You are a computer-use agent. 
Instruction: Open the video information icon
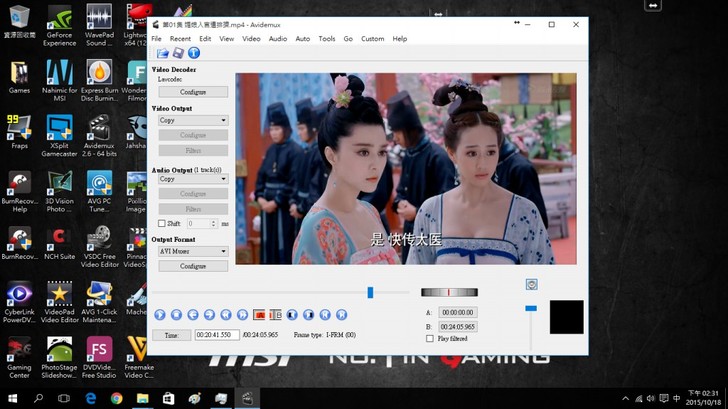tap(194, 53)
